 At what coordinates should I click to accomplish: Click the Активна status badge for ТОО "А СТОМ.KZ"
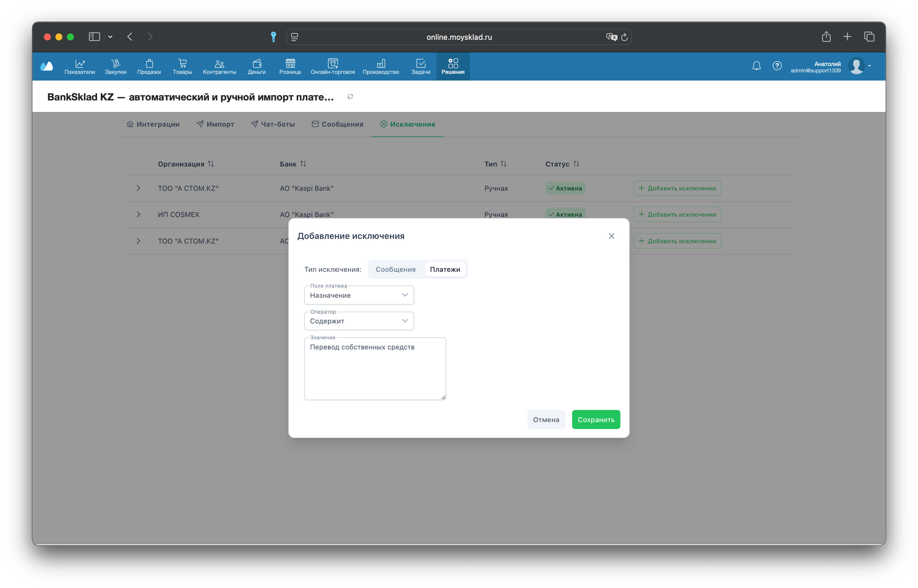565,188
